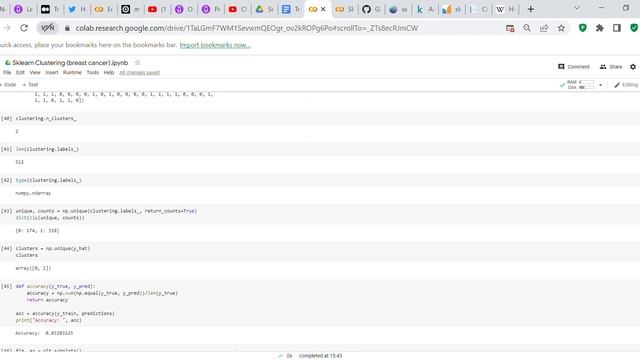Click the Accuracy output value

59,333
